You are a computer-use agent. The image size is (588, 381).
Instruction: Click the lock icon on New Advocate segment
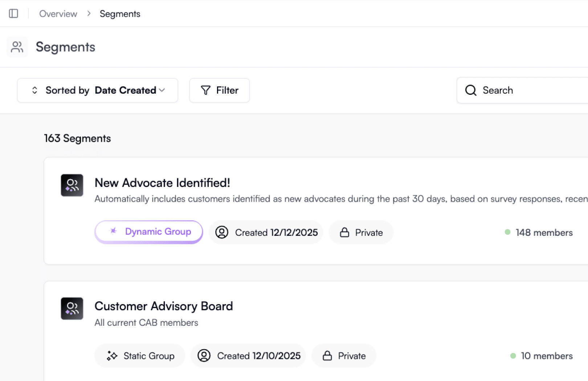pyautogui.click(x=344, y=233)
